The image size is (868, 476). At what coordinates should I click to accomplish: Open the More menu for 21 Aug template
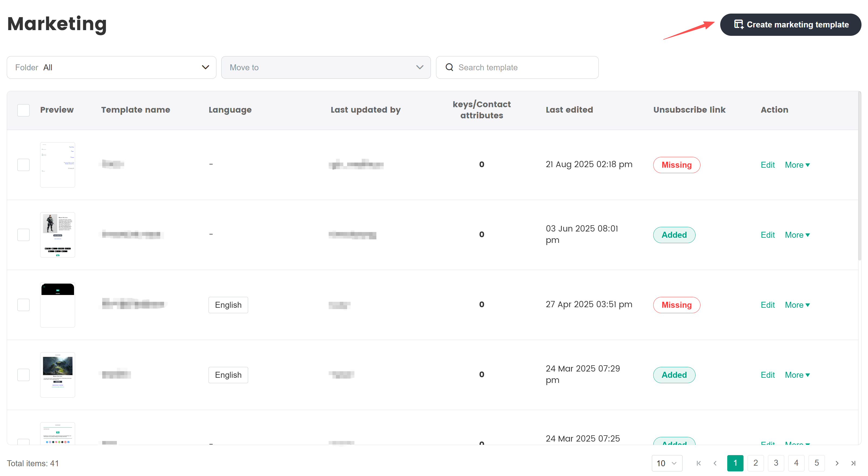tap(797, 165)
